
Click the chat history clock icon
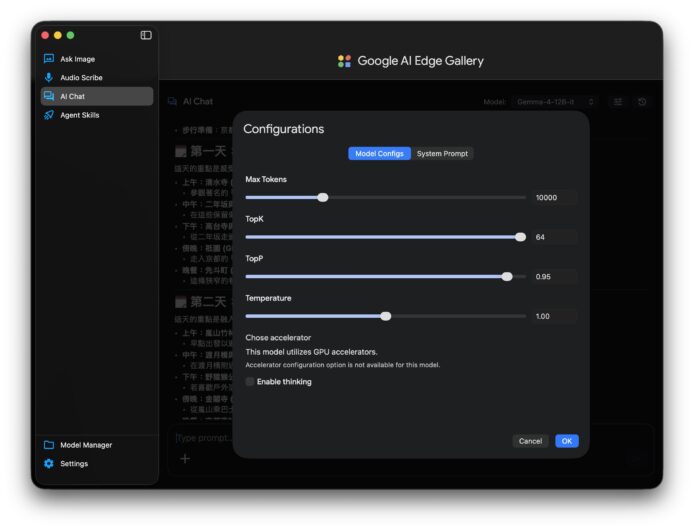click(642, 102)
